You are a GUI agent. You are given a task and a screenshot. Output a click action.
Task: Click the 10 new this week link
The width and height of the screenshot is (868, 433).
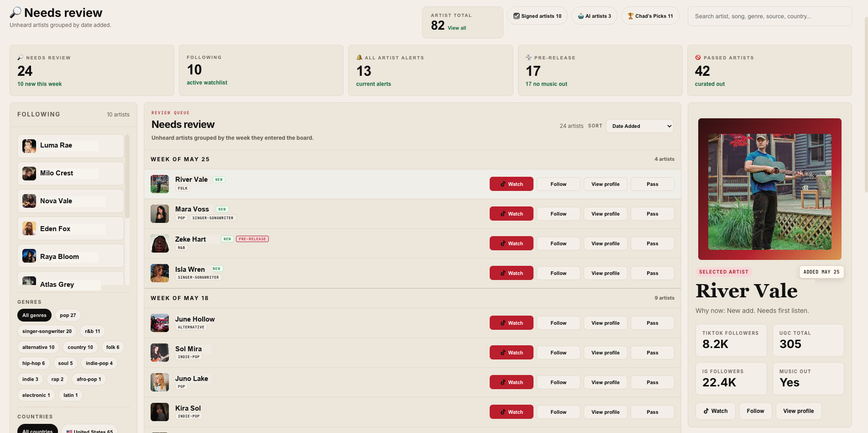tap(40, 84)
